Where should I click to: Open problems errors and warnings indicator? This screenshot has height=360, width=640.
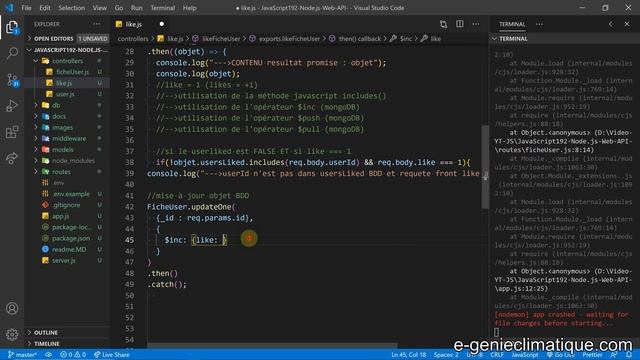(x=73, y=355)
